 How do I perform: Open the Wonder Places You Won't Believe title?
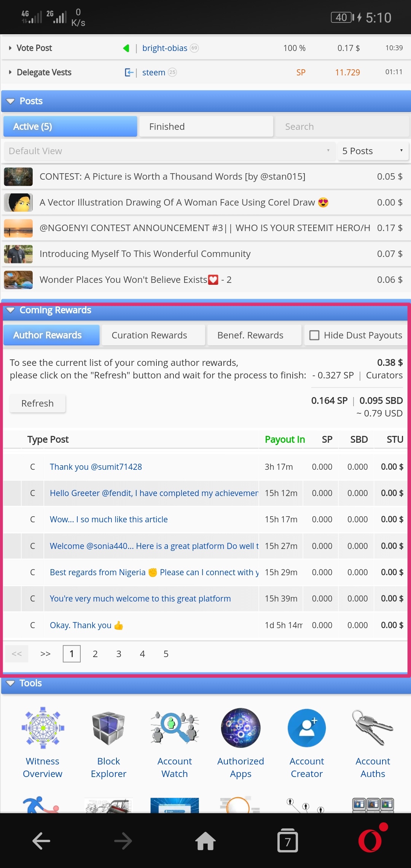pos(135,280)
